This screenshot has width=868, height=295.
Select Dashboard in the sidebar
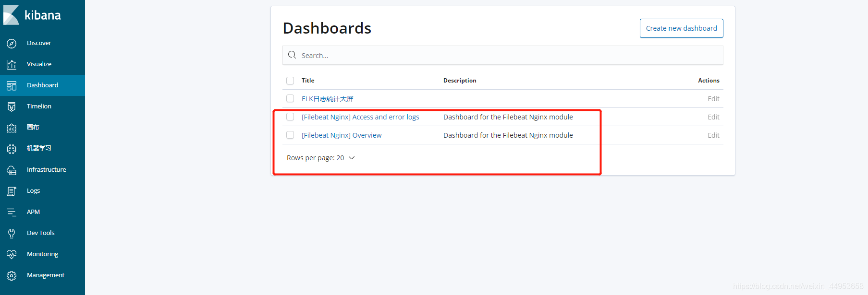[42, 85]
